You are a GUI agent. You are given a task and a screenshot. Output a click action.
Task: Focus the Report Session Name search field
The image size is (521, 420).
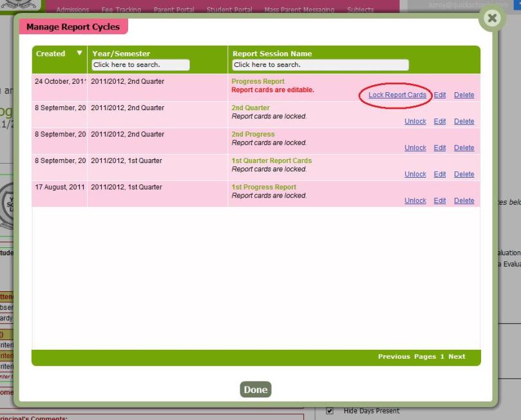[x=320, y=65]
